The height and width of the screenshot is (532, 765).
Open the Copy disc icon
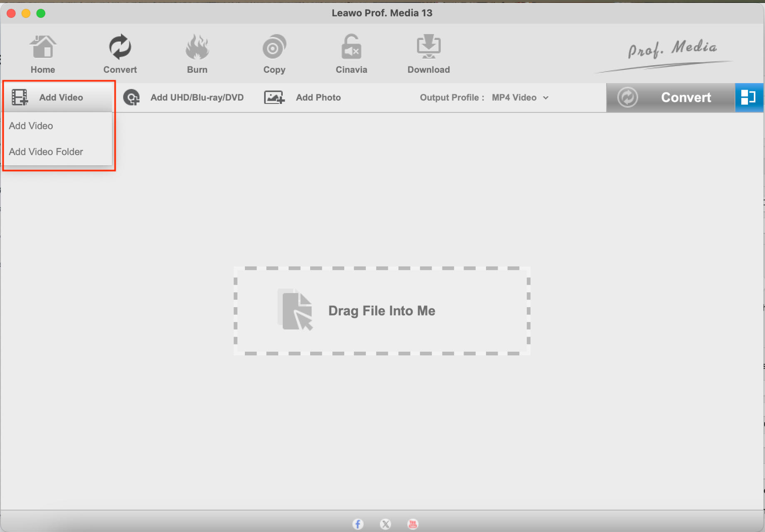274,47
